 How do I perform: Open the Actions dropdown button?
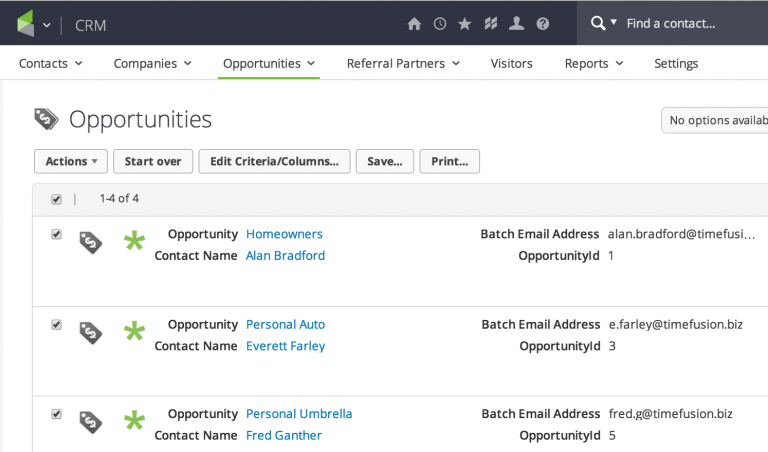click(x=71, y=161)
